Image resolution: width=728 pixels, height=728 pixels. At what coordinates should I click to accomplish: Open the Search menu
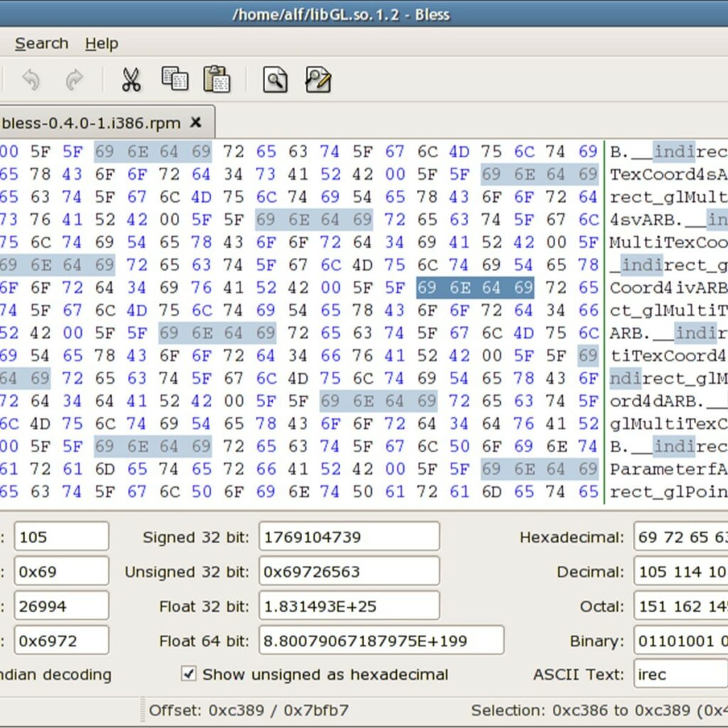click(x=41, y=43)
